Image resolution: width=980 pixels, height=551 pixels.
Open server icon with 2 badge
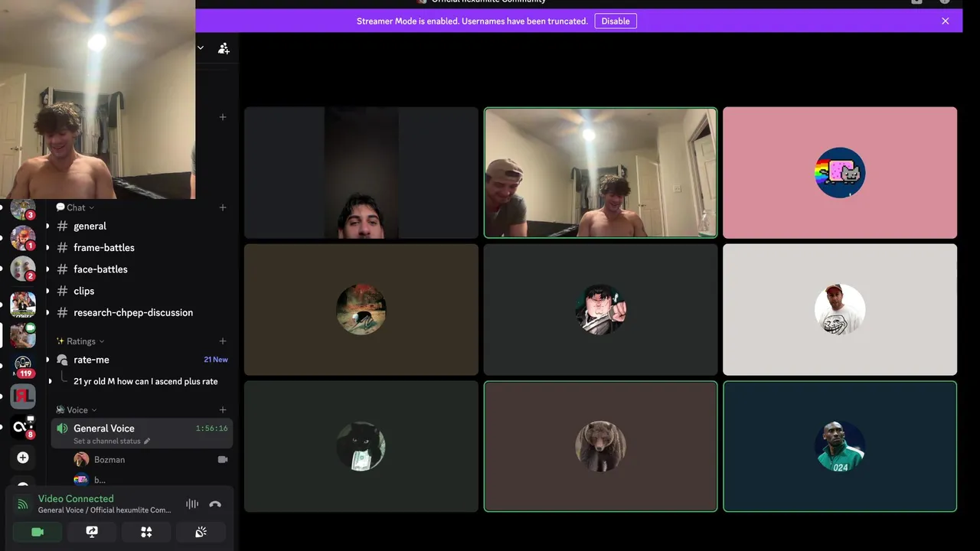click(x=23, y=269)
